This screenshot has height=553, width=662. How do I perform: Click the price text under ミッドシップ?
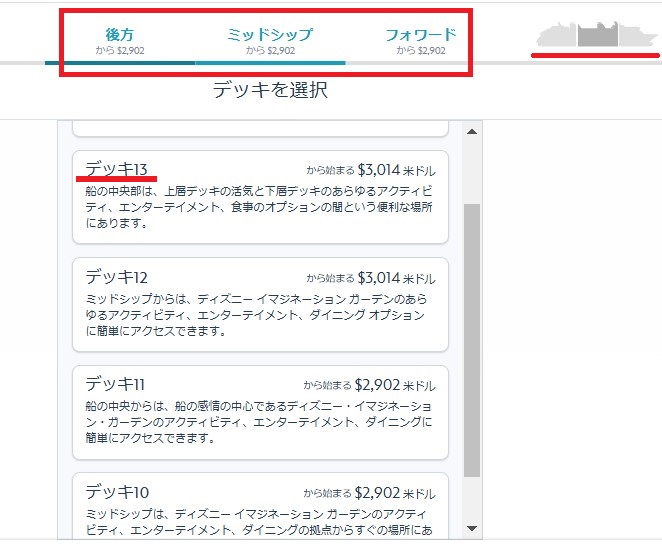(270, 51)
